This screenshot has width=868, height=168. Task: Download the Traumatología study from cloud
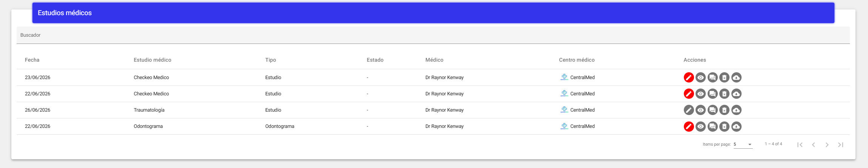(x=736, y=110)
